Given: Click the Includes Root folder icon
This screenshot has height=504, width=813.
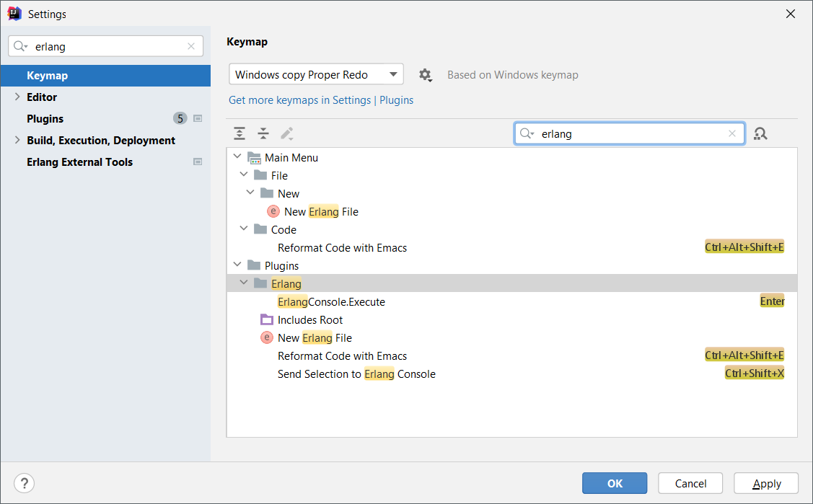Looking at the screenshot, I should 266,319.
